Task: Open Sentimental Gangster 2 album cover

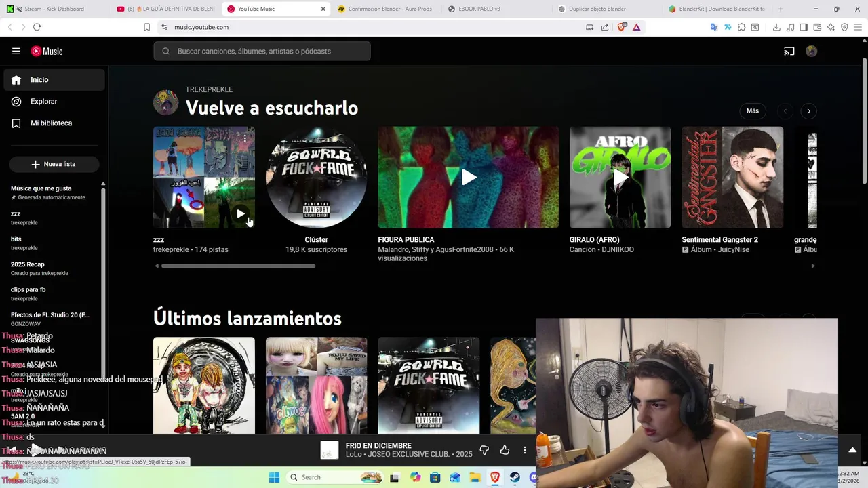Action: pyautogui.click(x=732, y=178)
